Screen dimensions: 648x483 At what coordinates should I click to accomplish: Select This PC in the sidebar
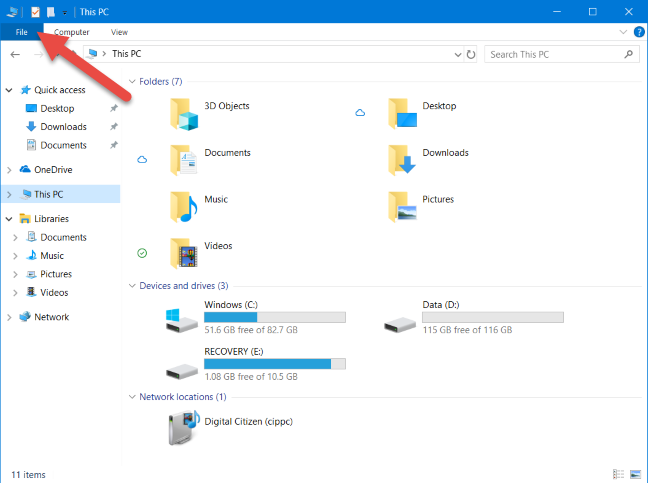pyautogui.click(x=48, y=194)
